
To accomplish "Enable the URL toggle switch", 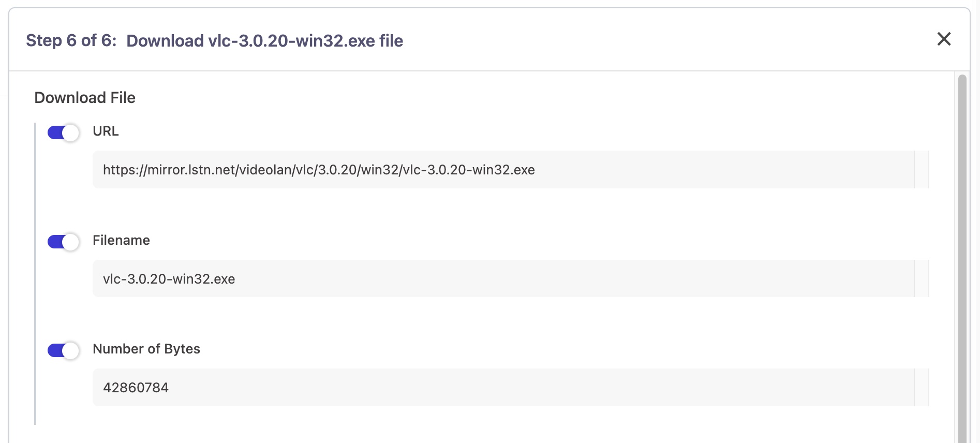I will coord(63,133).
